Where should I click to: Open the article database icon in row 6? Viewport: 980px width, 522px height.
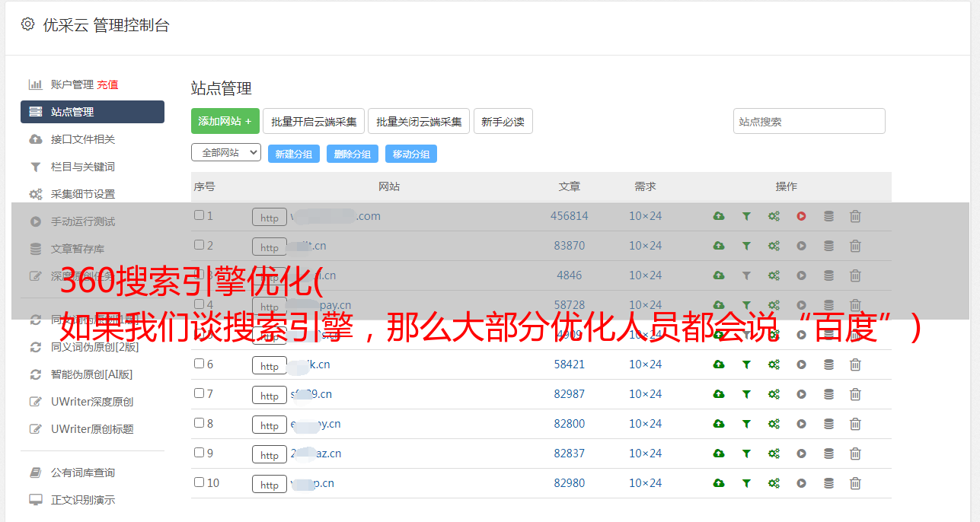[x=828, y=364]
